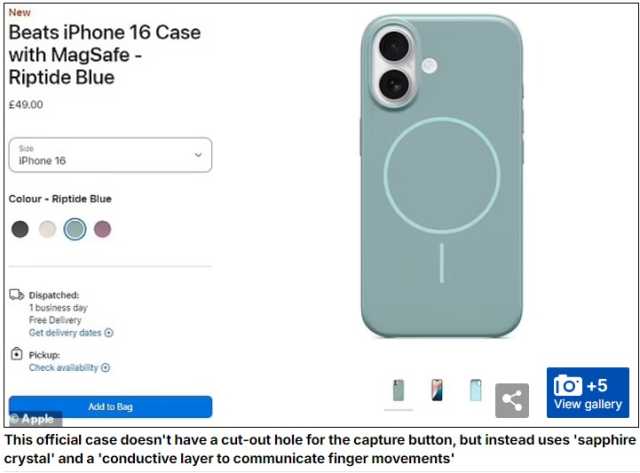The width and height of the screenshot is (640, 473).
Task: Click the delivery truck icon
Action: pyautogui.click(x=17, y=294)
